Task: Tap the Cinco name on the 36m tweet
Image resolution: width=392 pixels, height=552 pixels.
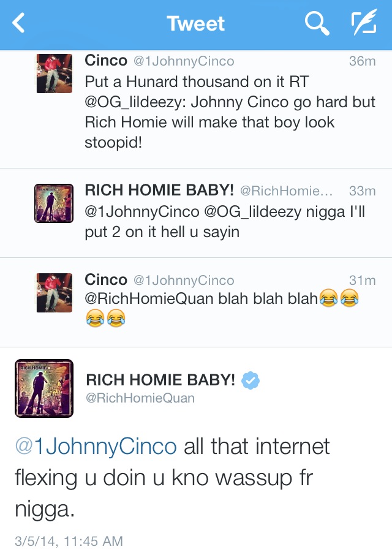Action: [106, 61]
